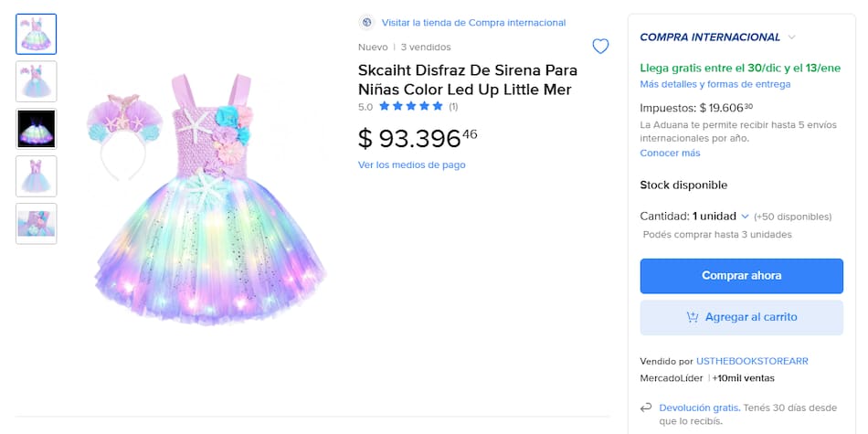Add product to favorites with heart icon
Viewport: 868px width, 434px height.
[x=600, y=47]
